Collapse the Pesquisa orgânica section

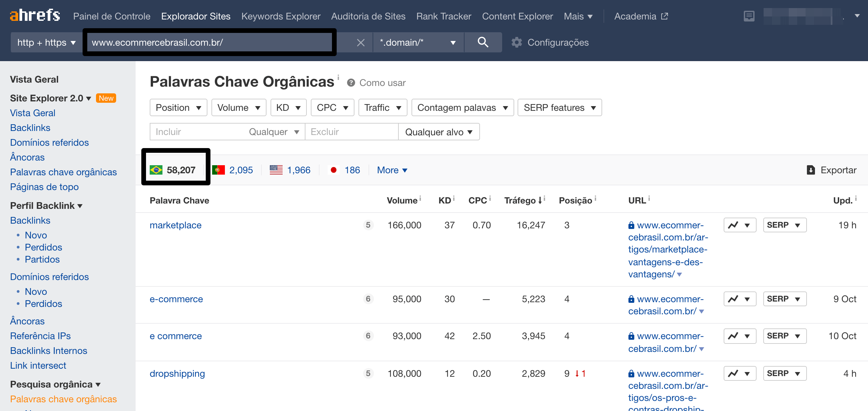pos(55,384)
